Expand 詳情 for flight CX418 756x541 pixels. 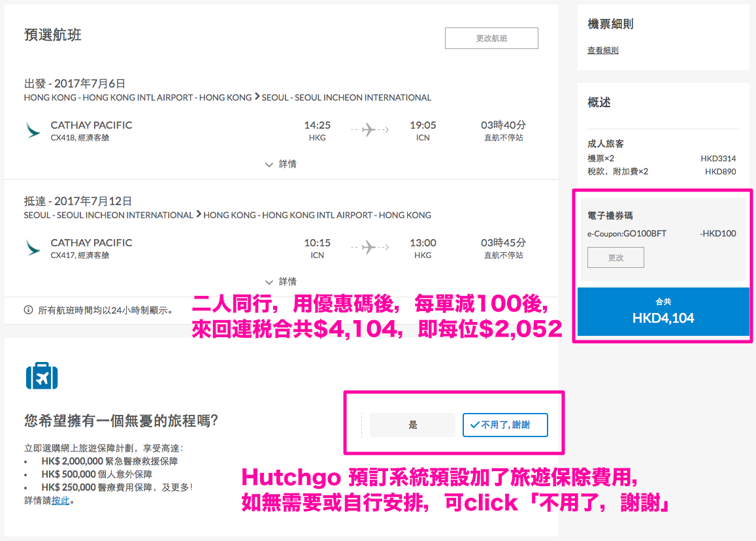tap(281, 164)
